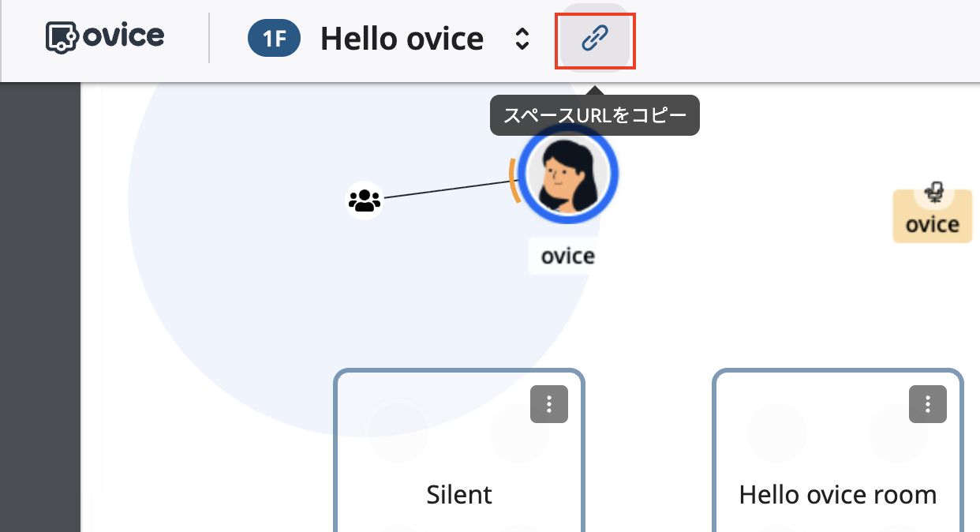Image resolution: width=980 pixels, height=532 pixels.
Task: Click the dark sidebar on the left edge
Action: click(x=39, y=316)
